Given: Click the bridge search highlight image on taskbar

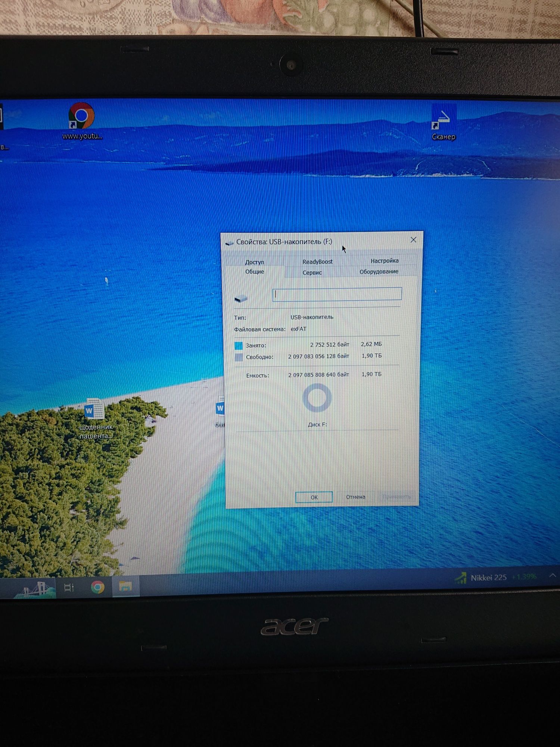Looking at the screenshot, I should click(35, 589).
